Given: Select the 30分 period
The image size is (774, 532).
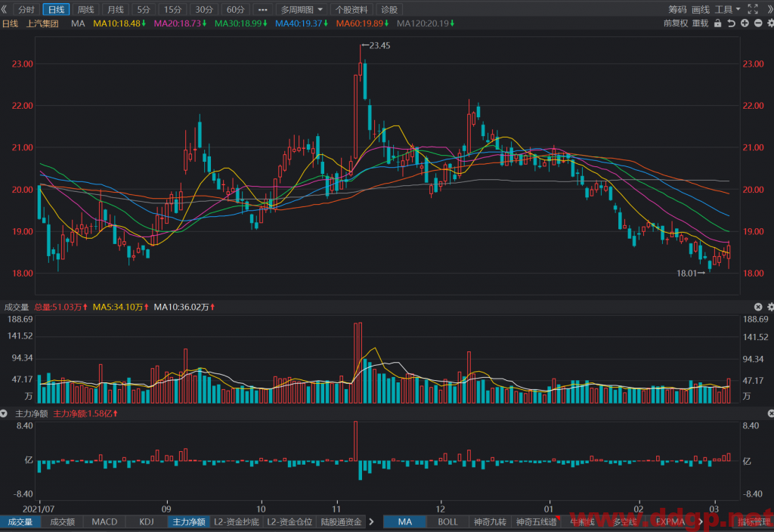Looking at the screenshot, I should coord(204,9).
